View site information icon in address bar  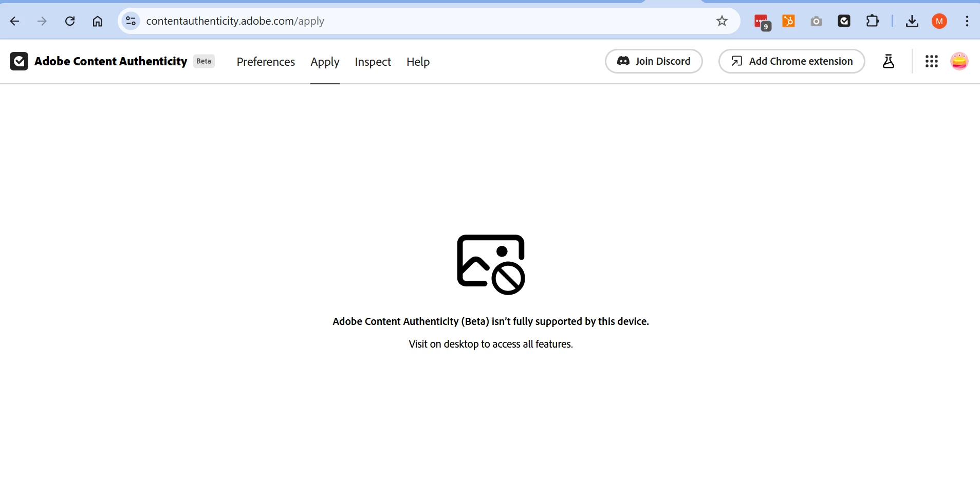point(131,21)
